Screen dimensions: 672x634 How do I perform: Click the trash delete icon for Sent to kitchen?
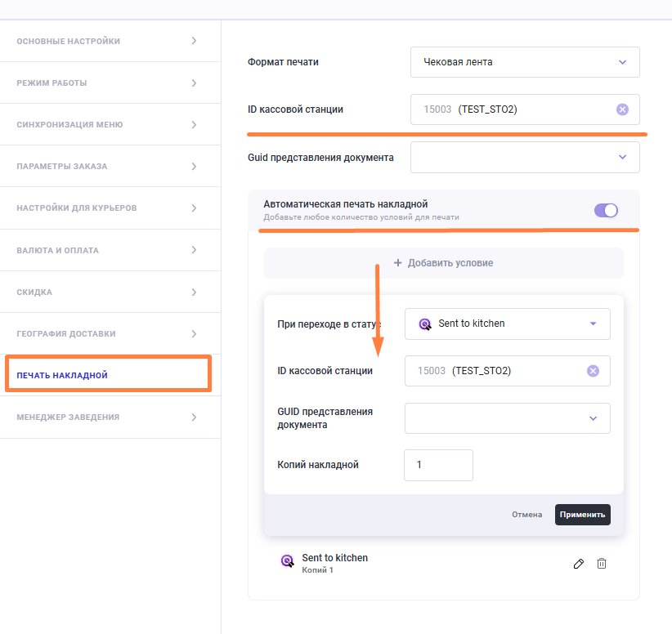coord(602,564)
